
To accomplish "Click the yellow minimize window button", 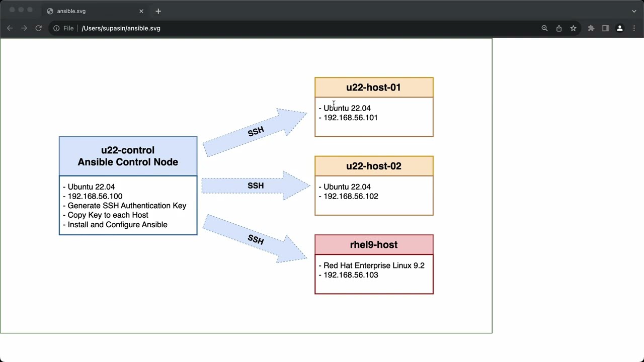I will coord(21,10).
